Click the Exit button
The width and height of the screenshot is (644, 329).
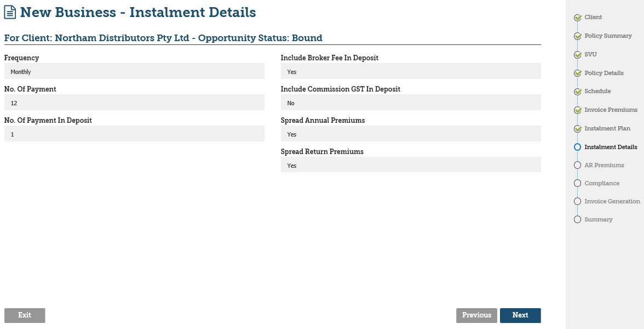[x=25, y=315]
